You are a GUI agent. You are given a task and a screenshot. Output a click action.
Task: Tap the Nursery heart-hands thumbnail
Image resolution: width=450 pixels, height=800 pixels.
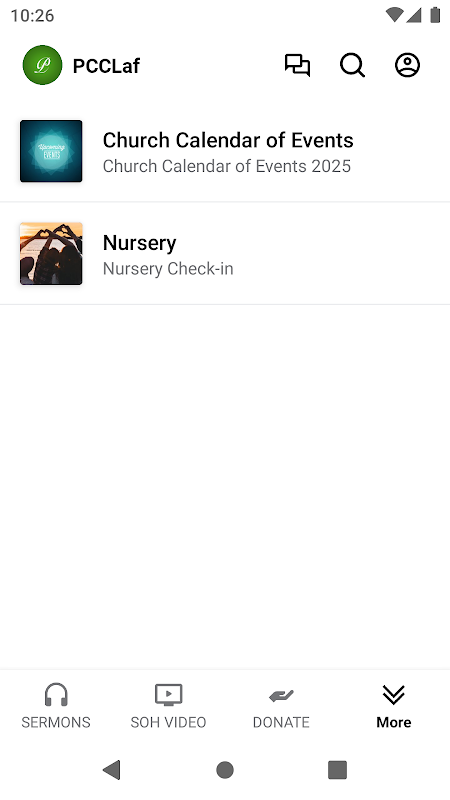(51, 254)
